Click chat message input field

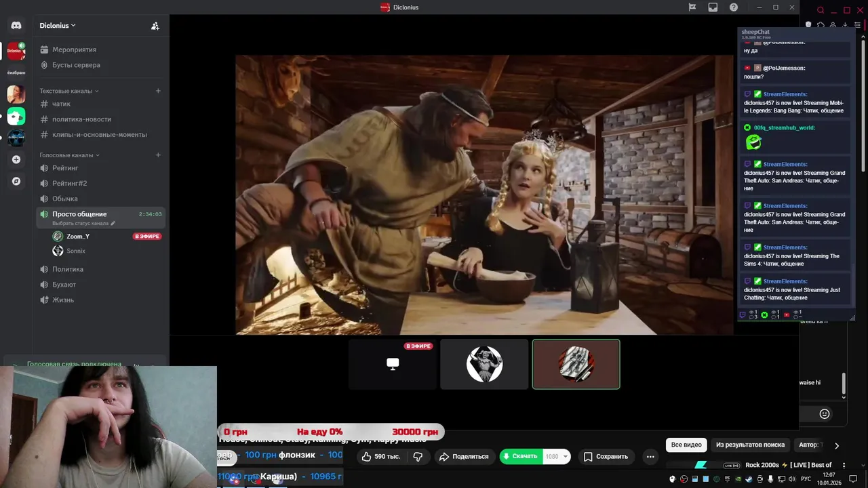(807, 413)
